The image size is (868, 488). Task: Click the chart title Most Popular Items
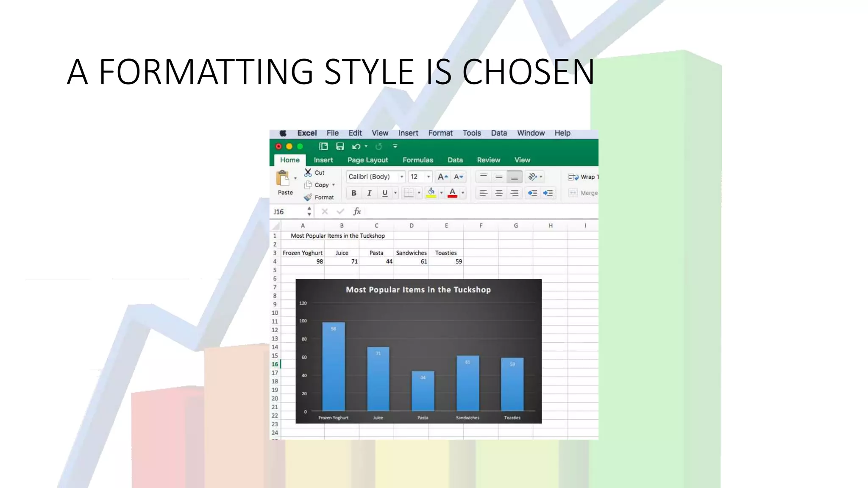click(418, 290)
